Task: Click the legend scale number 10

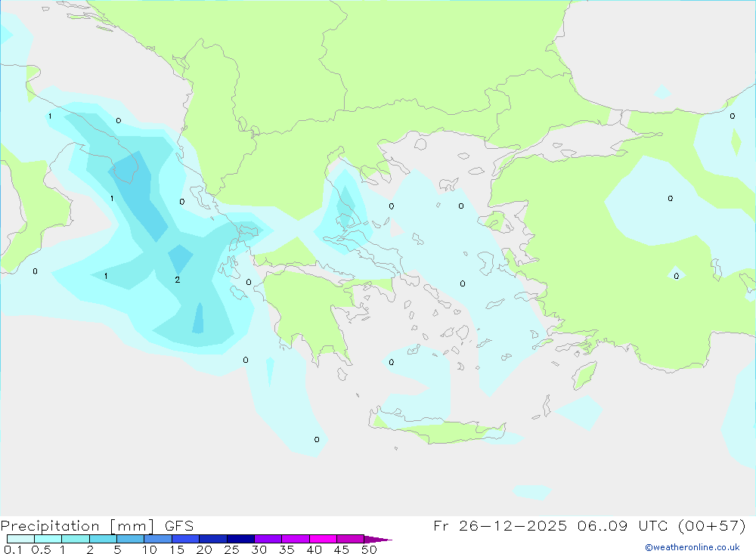Action: tap(150, 549)
